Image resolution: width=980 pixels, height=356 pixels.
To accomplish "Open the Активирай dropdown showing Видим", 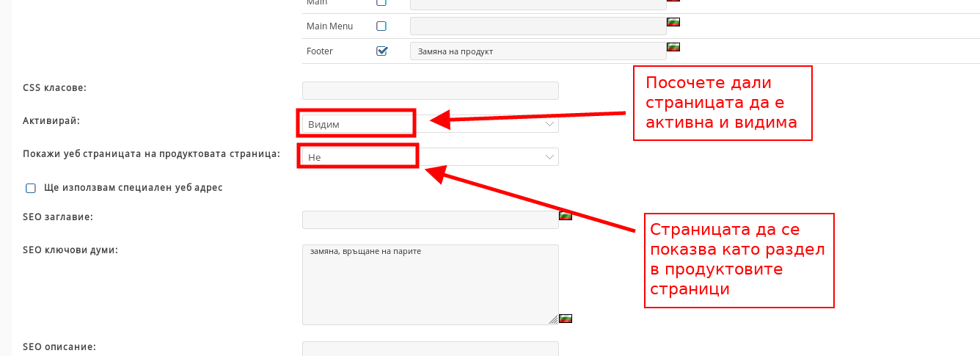I will pyautogui.click(x=430, y=124).
